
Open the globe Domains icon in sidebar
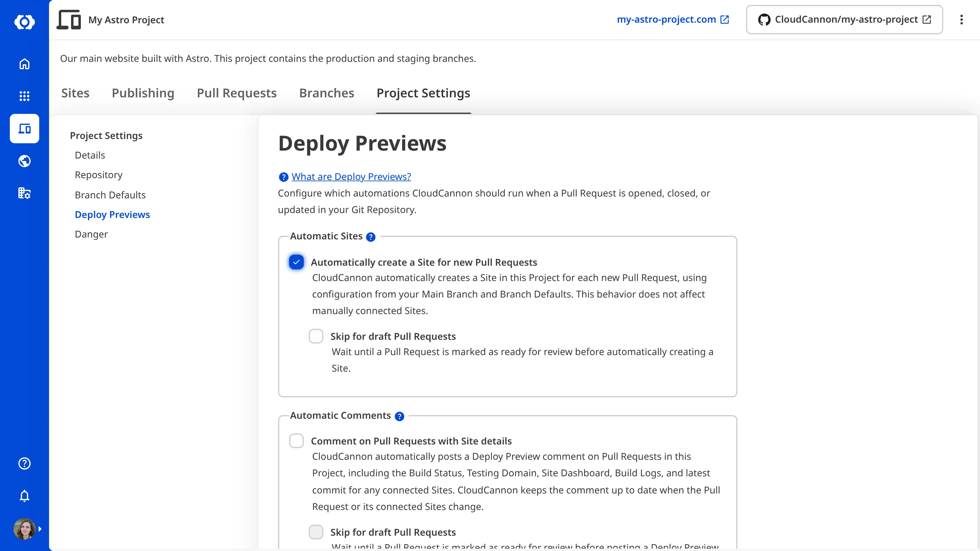(24, 161)
